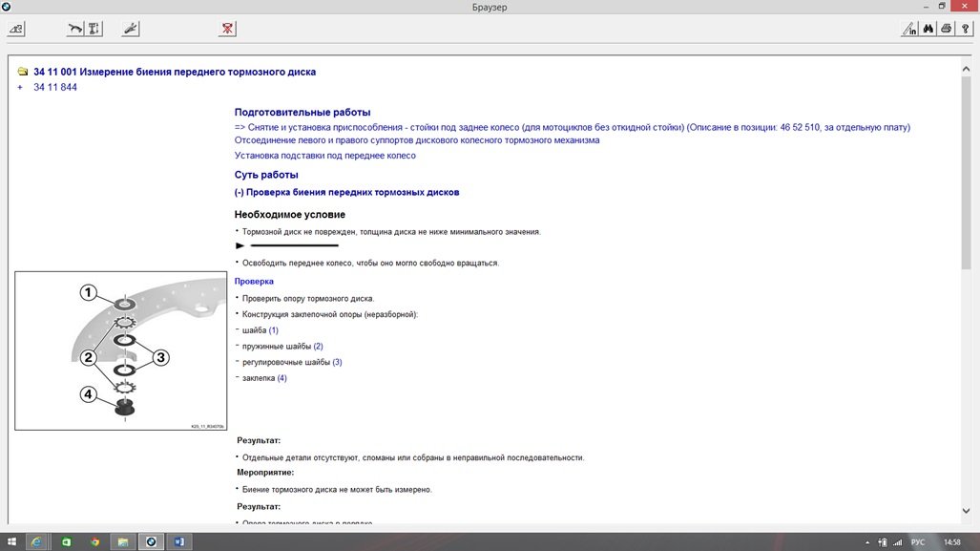Click the first toolbar icon on the left

click(16, 29)
